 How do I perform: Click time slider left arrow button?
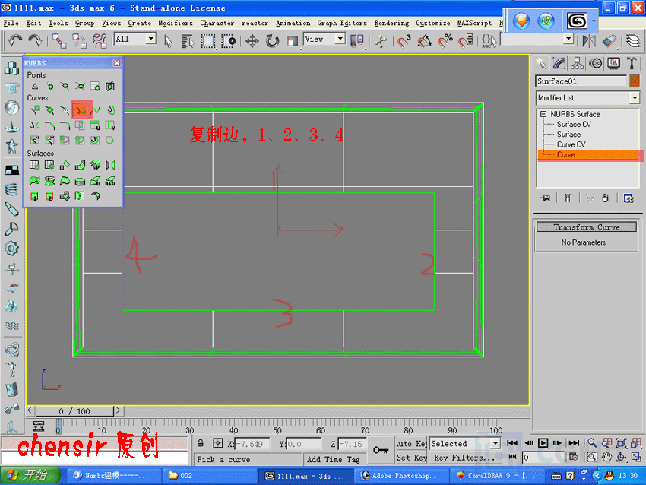tap(30, 411)
